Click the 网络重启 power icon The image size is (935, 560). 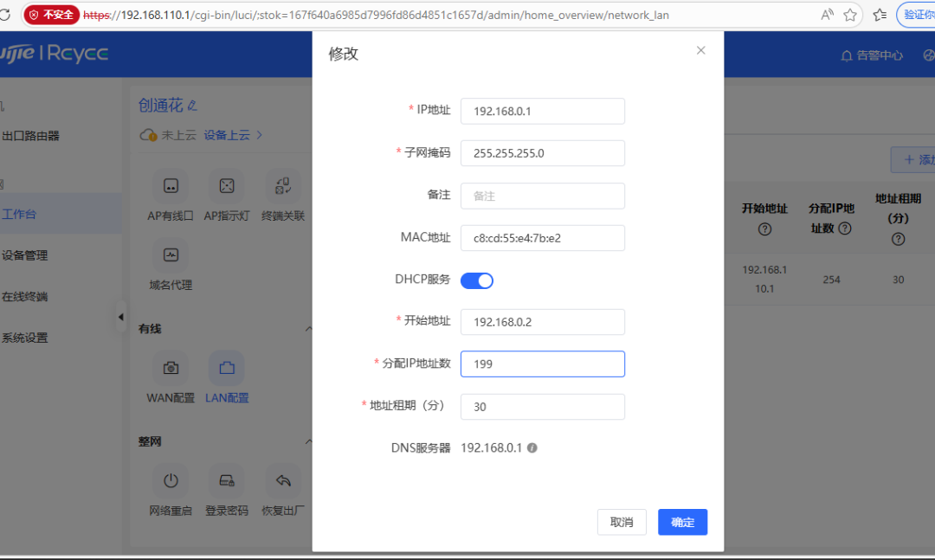(171, 480)
